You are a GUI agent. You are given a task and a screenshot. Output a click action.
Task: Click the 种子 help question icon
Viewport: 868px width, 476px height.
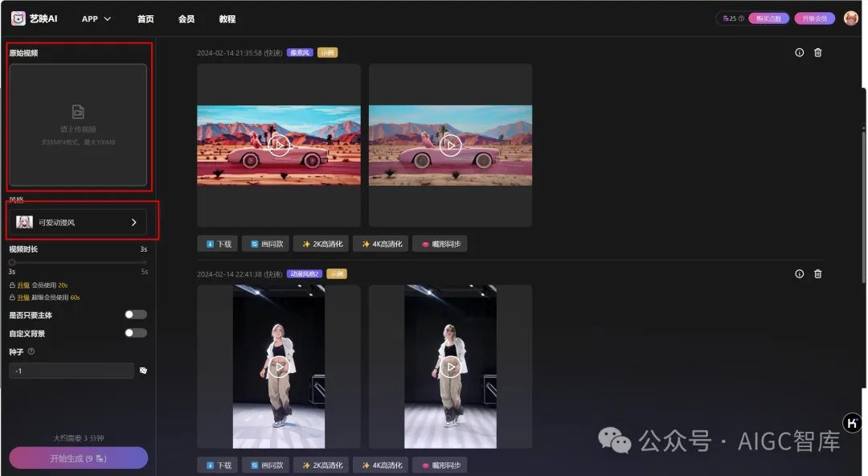coord(31,351)
